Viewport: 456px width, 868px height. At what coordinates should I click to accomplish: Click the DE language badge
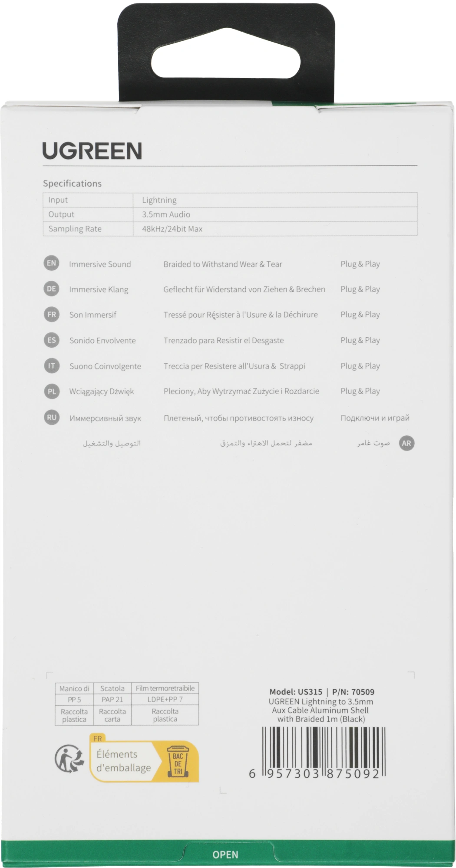[x=51, y=289]
